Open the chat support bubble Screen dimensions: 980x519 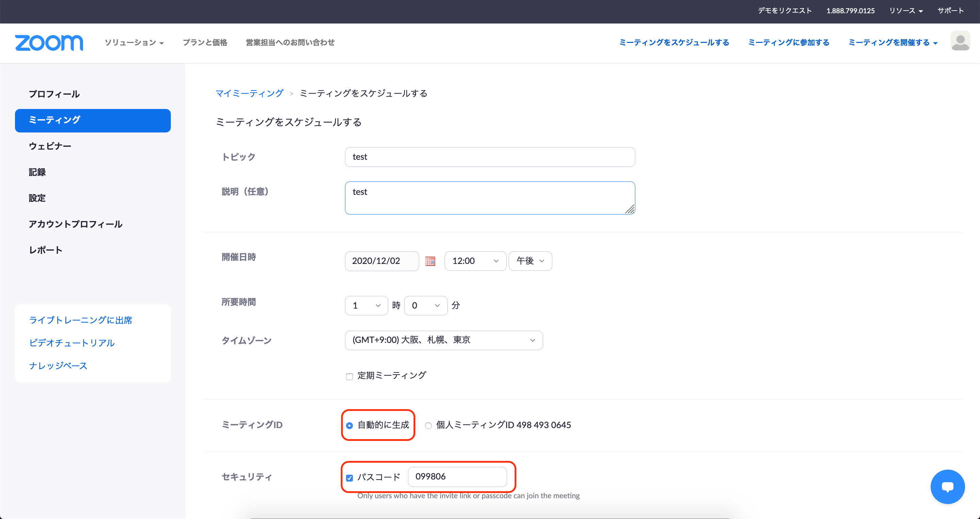(x=948, y=487)
